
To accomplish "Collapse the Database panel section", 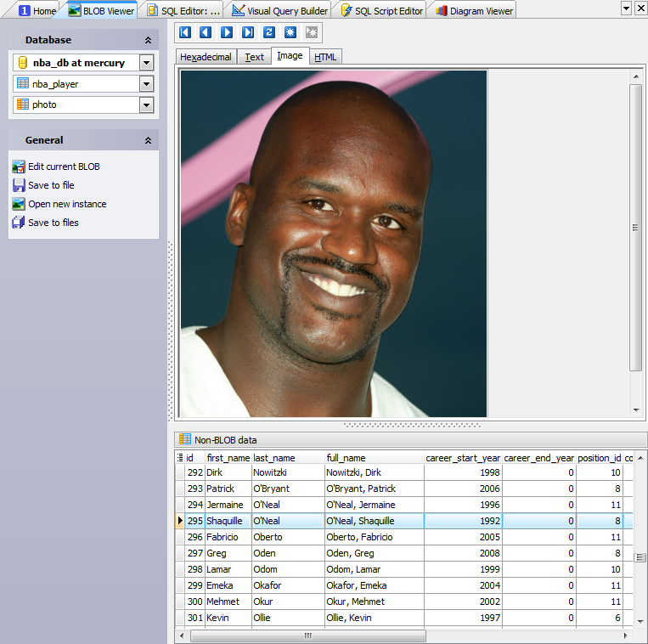I will coord(148,40).
